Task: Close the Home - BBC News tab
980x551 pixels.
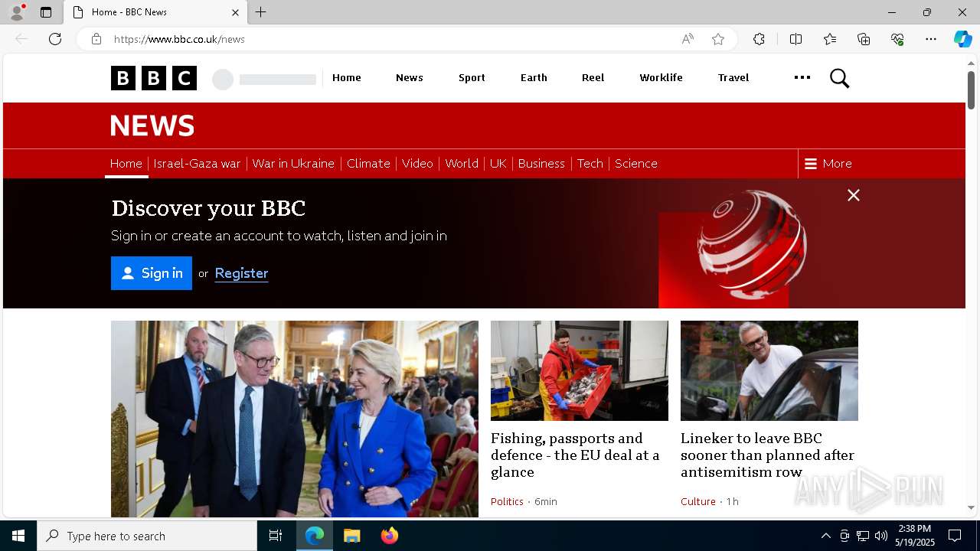Action: 235,12
